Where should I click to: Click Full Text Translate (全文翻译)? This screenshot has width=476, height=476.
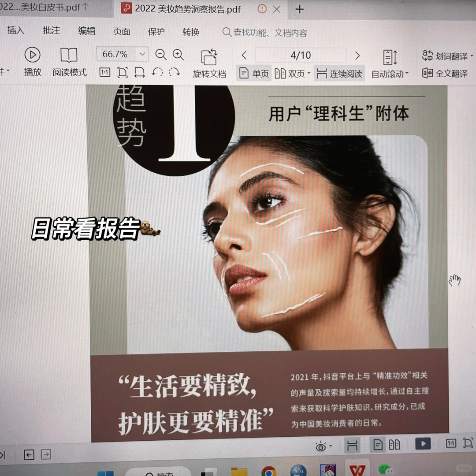(445, 73)
